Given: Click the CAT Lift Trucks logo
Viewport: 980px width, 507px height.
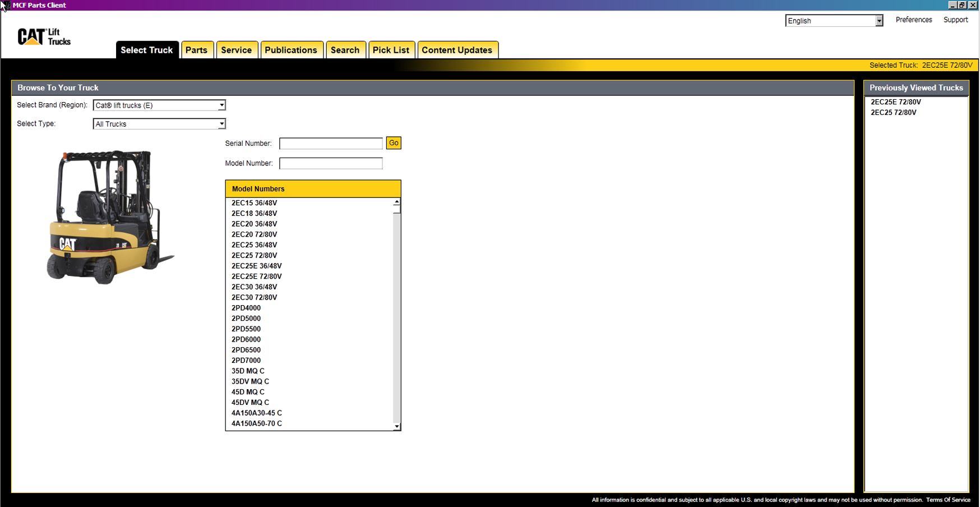Looking at the screenshot, I should [44, 37].
